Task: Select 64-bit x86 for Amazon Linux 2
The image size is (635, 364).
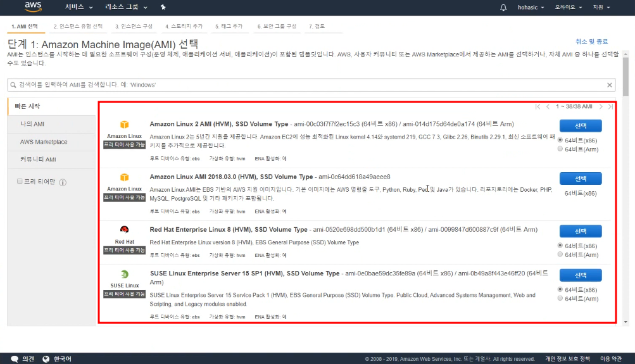Action: (x=560, y=140)
